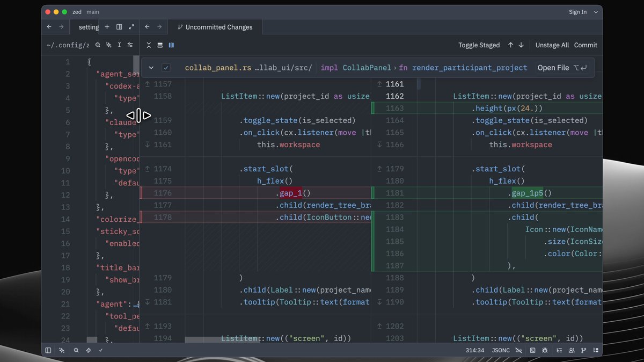Expand context above right line 1179

pos(379,169)
